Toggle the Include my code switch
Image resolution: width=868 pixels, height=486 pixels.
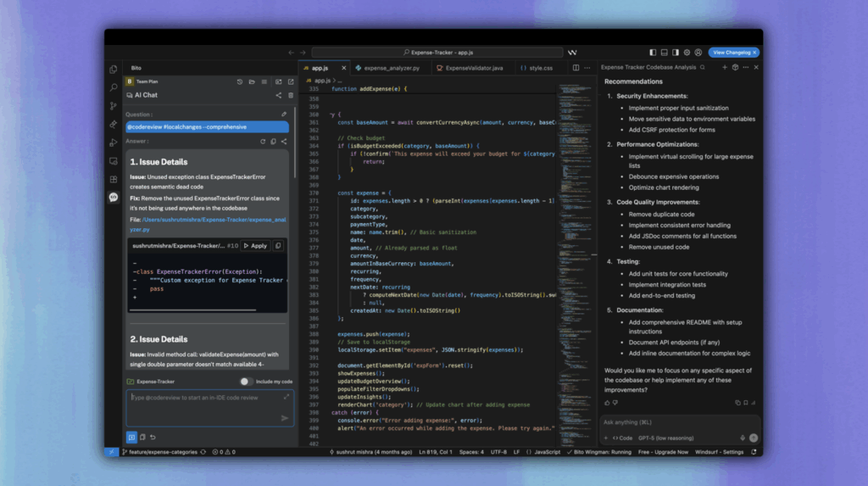pyautogui.click(x=246, y=382)
